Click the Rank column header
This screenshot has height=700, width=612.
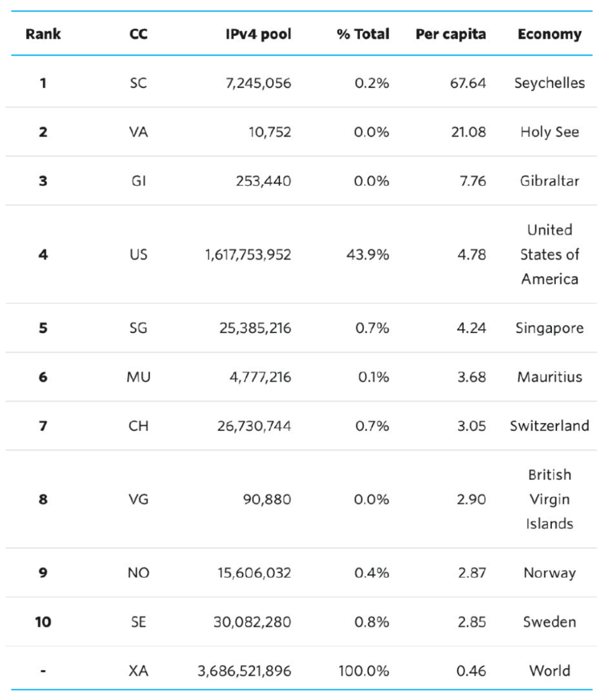(x=43, y=34)
